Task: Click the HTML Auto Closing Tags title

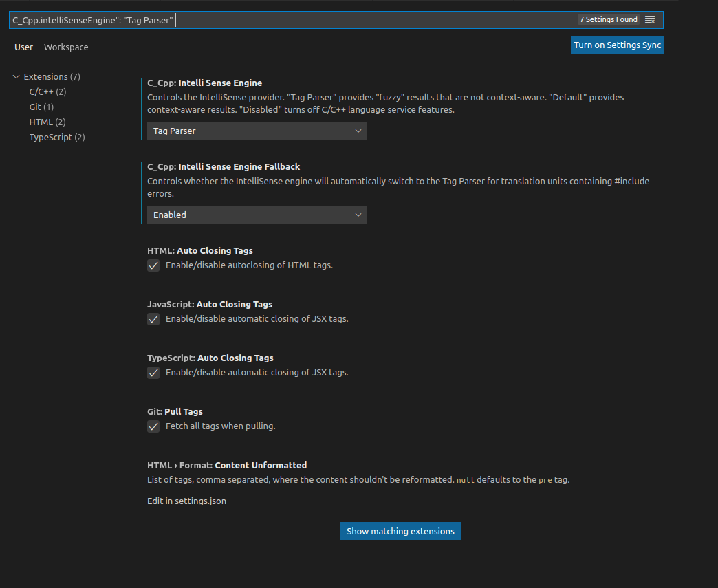Action: (x=199, y=250)
